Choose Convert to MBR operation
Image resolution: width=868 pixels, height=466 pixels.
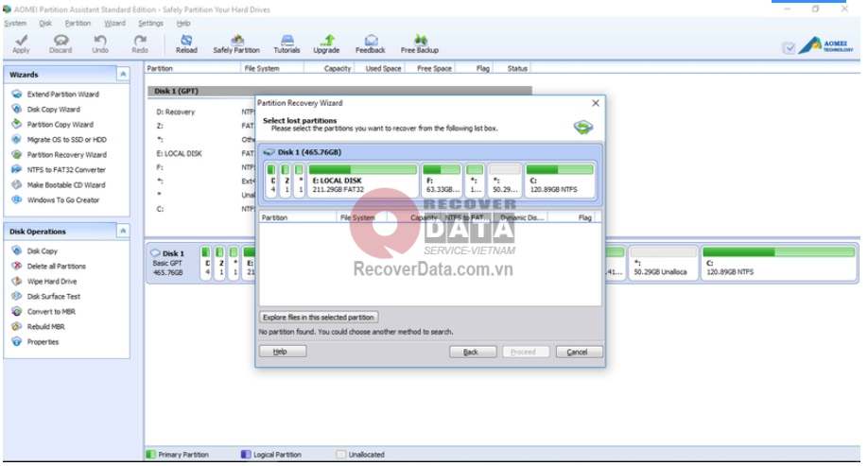click(x=51, y=312)
